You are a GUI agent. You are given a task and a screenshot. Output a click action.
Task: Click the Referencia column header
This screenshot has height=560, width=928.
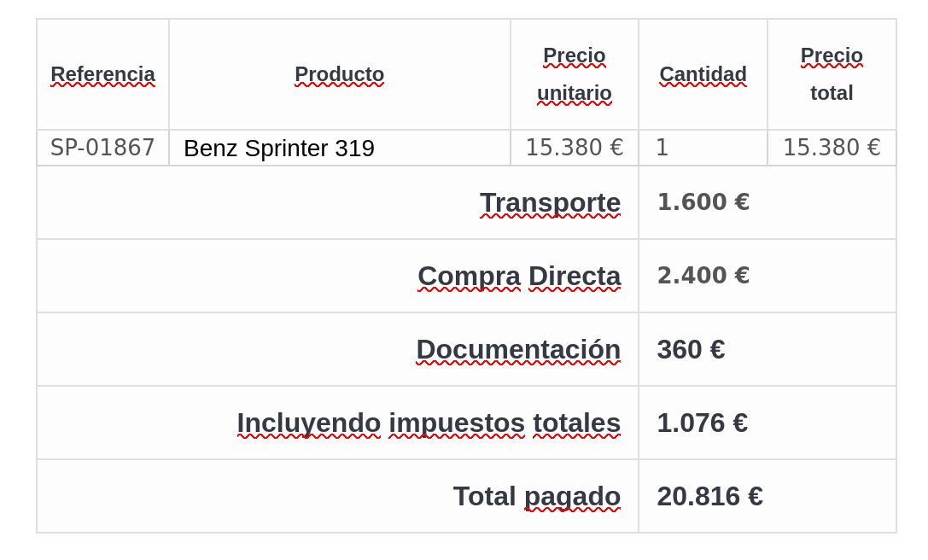click(x=102, y=74)
